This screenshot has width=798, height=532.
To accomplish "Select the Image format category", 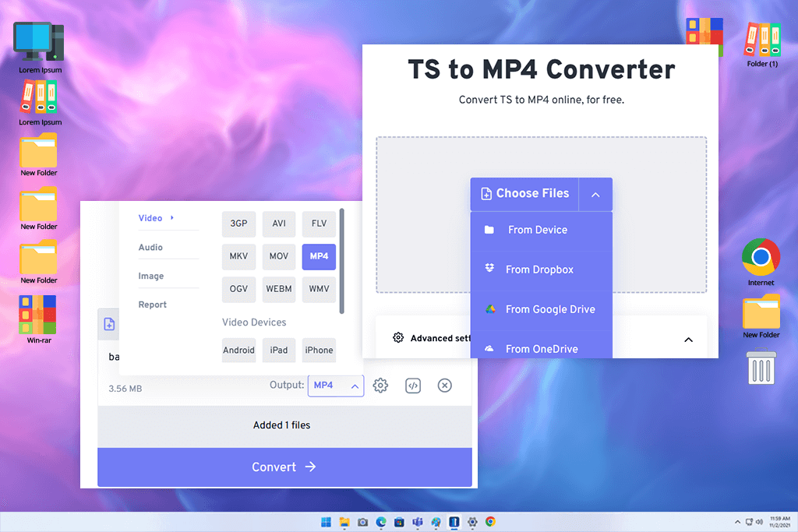I will 151,276.
